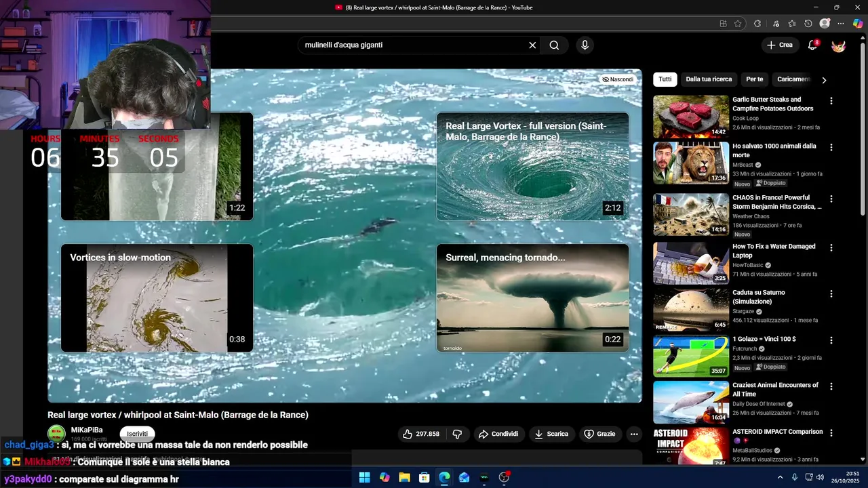The width and height of the screenshot is (868, 488).
Task: Open the volume speaker tray icon
Action: 820,477
